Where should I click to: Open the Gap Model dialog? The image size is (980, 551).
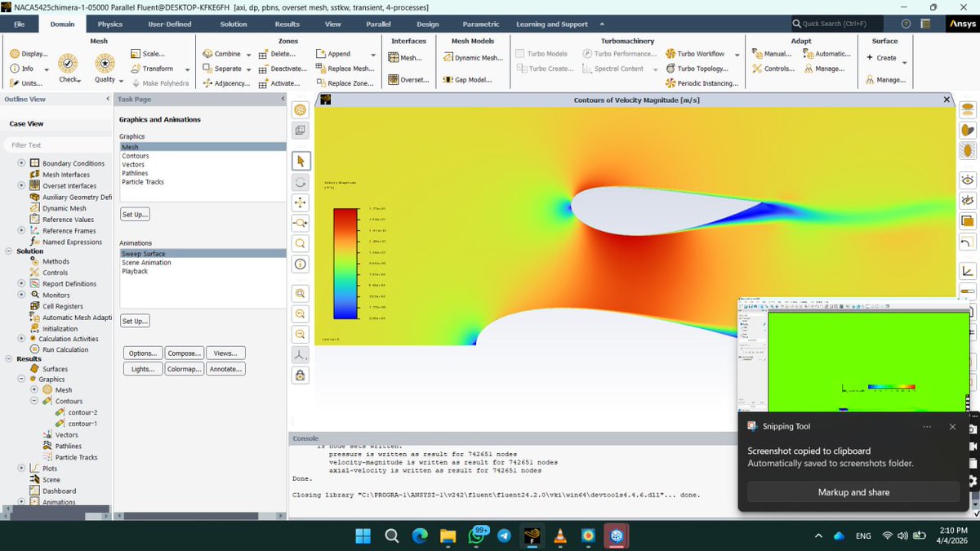[467, 80]
